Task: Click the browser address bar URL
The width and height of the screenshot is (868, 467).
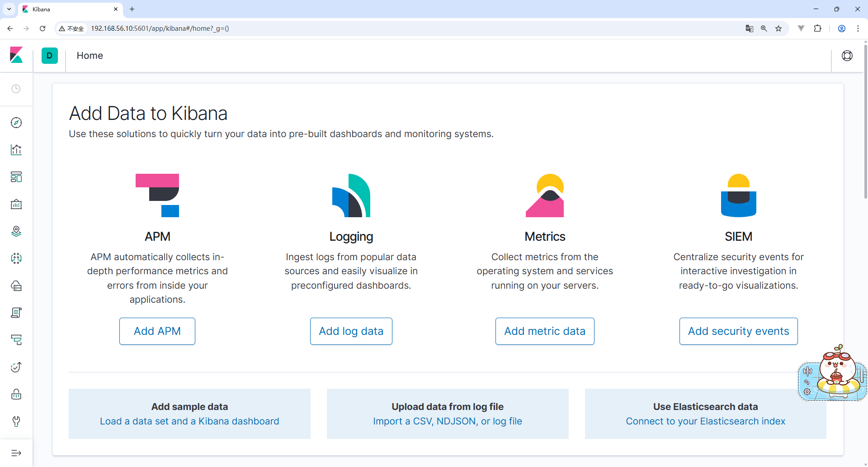Action: tap(160, 29)
